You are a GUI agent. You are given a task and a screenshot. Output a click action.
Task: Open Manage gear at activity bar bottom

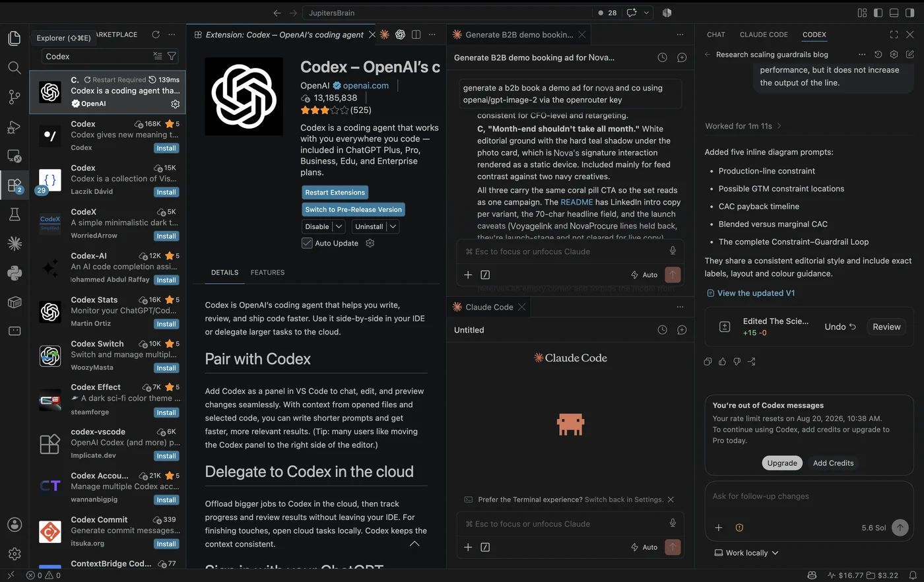click(14, 554)
